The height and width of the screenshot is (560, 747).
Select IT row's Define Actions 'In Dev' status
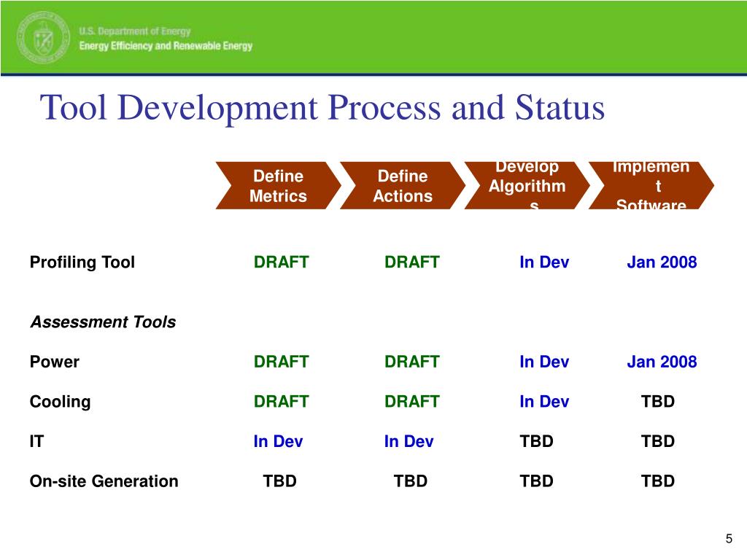point(409,441)
